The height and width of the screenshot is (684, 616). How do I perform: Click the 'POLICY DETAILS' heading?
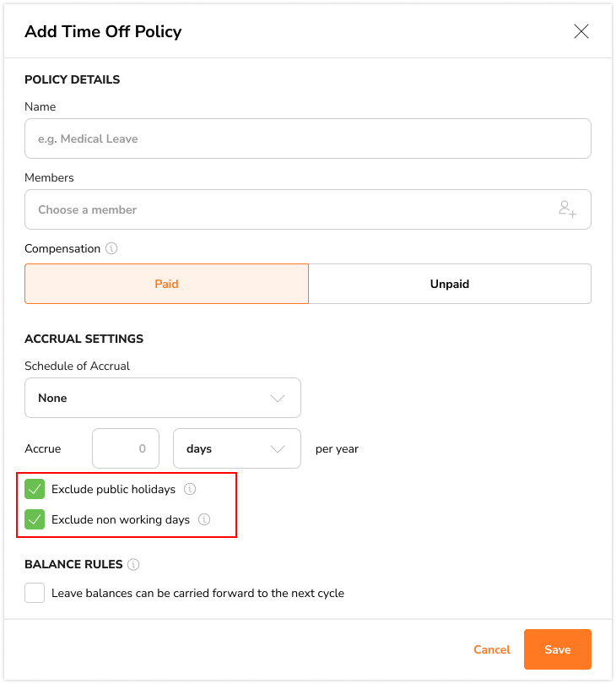tap(72, 79)
